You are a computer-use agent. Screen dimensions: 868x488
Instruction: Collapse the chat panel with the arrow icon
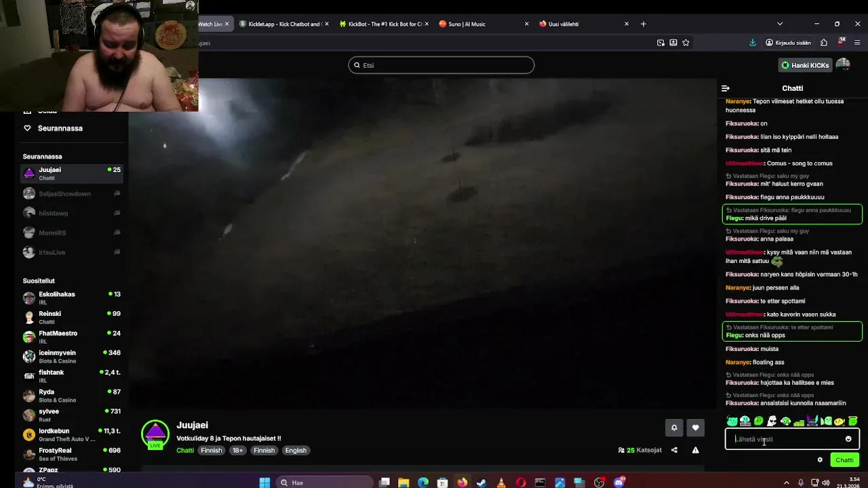[x=726, y=88]
